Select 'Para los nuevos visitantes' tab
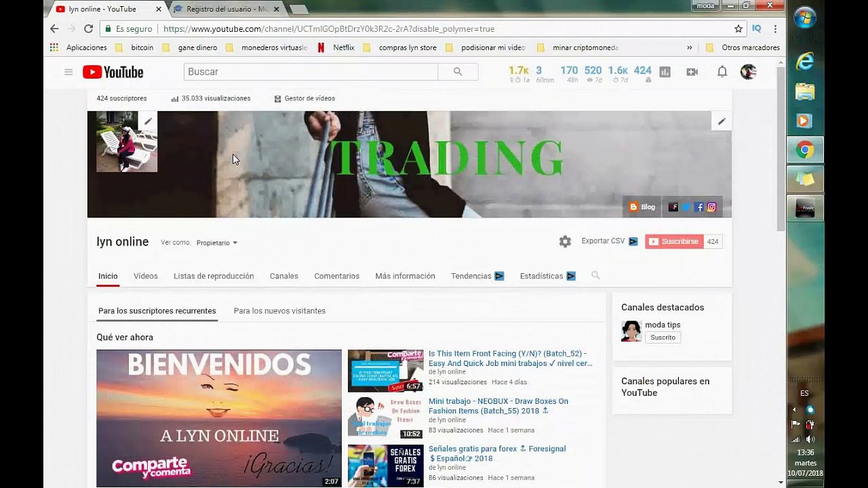The height and width of the screenshot is (488, 868). (279, 311)
